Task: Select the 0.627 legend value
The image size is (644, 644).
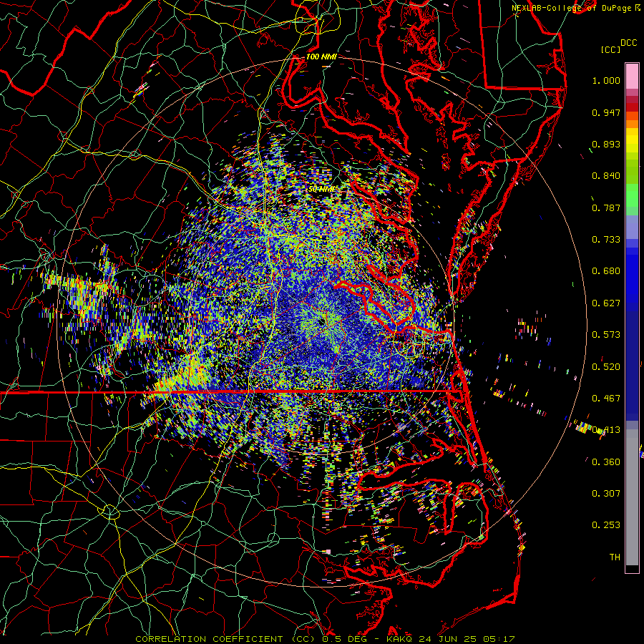Action: pos(606,303)
